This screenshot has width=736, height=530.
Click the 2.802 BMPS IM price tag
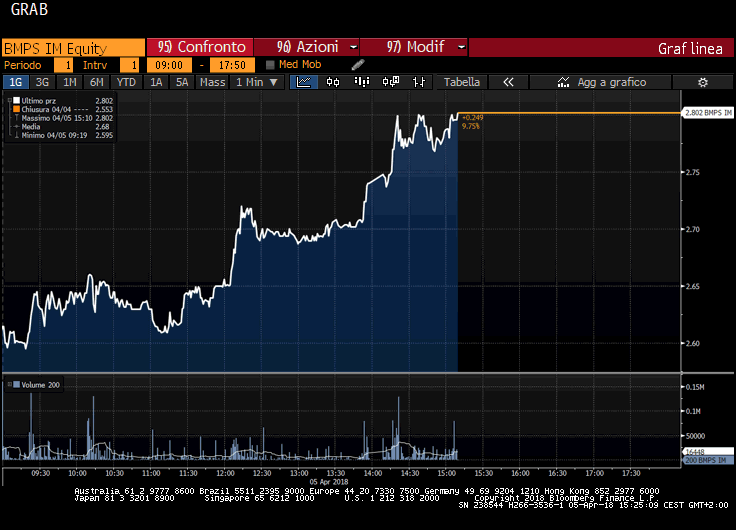coord(708,113)
